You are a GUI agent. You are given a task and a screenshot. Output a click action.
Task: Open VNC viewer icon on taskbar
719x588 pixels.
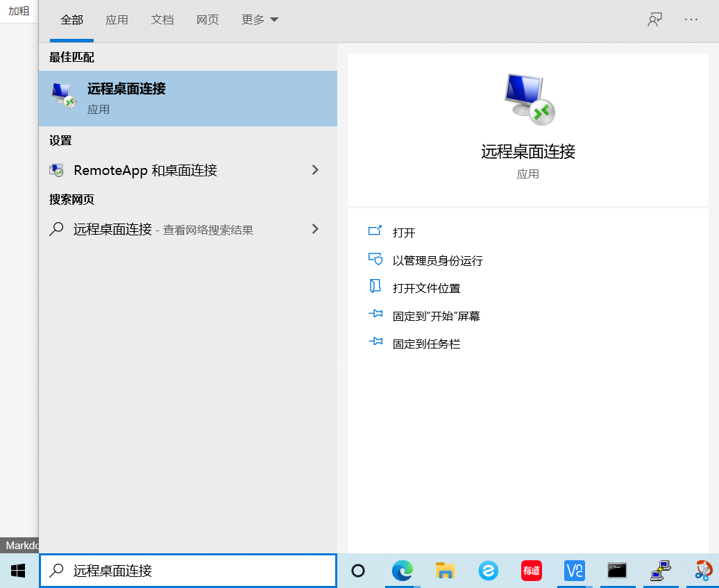coord(574,571)
